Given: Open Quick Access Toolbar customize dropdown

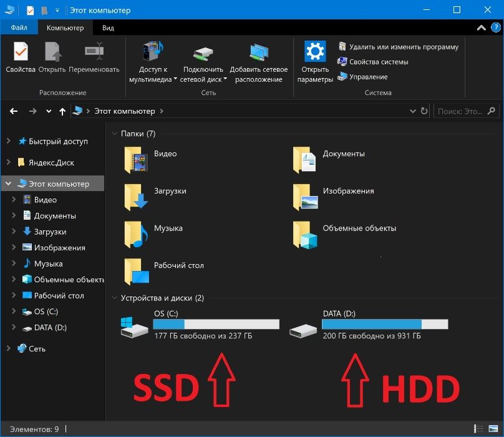Looking at the screenshot, I should tap(57, 11).
